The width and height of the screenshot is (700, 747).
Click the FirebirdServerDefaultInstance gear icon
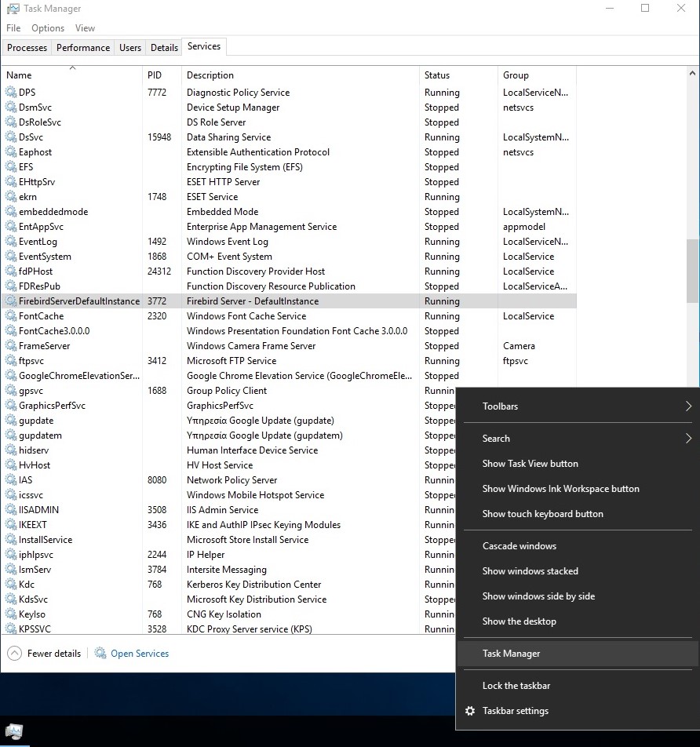click(10, 301)
